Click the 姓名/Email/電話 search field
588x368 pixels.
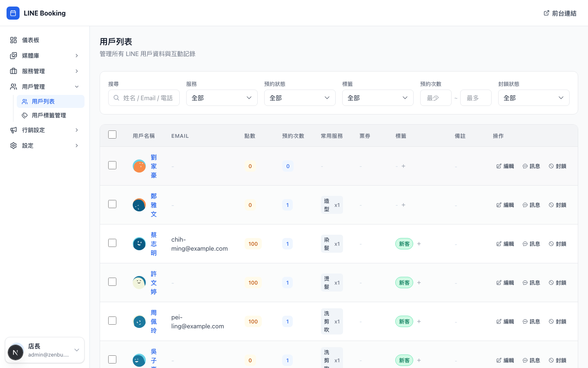pyautogui.click(x=144, y=98)
